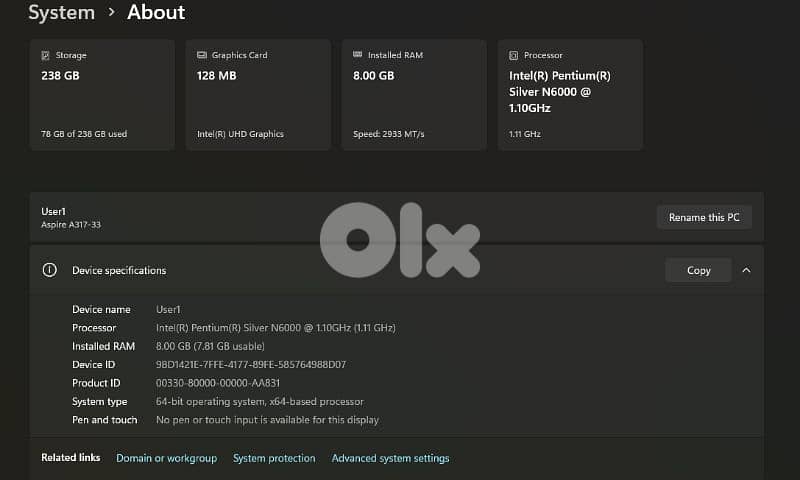Open the 8.00 GB Installed RAM tile

tap(414, 95)
